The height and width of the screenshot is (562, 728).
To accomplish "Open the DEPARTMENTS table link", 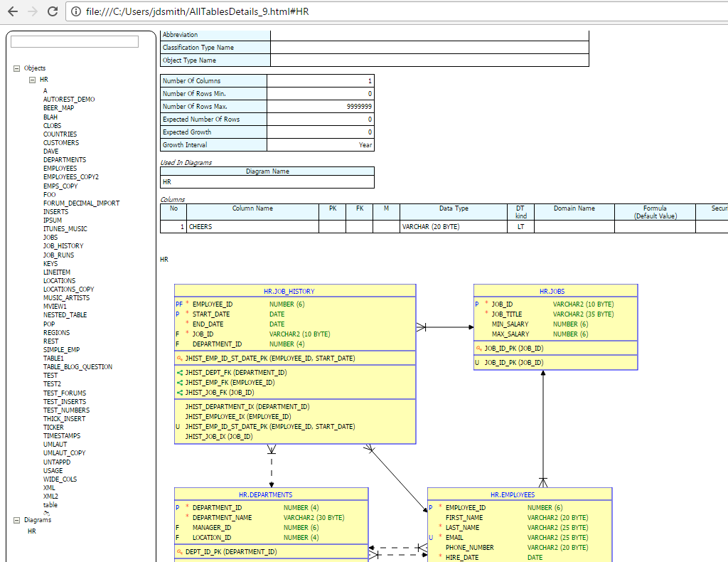I will (65, 160).
